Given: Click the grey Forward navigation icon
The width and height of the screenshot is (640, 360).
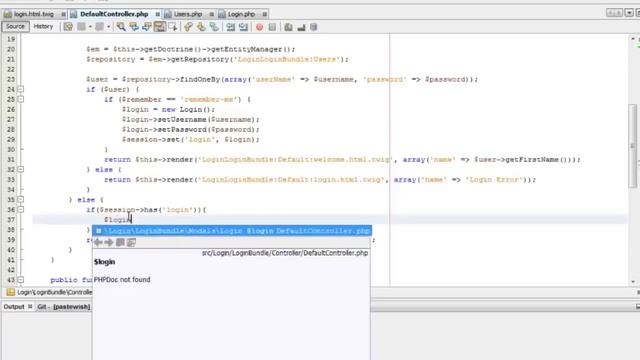Looking at the screenshot, I should 99,27.
